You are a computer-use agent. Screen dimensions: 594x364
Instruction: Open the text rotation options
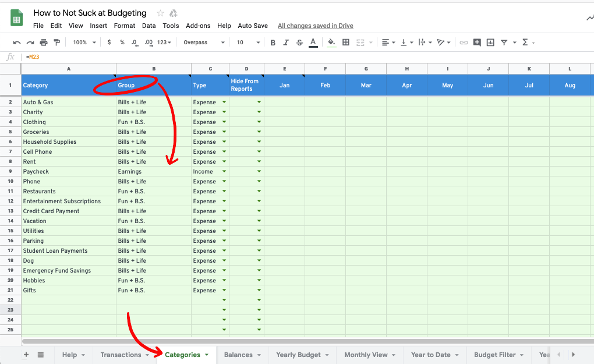tap(443, 43)
